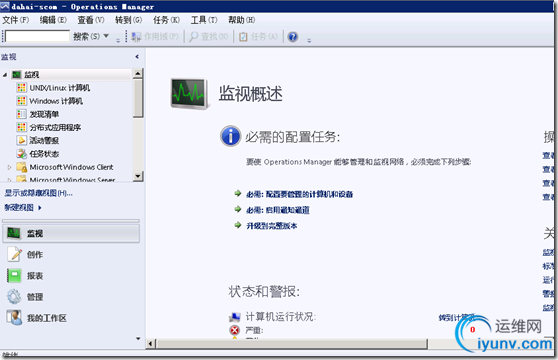Select the 监视 root tree item

[31, 75]
